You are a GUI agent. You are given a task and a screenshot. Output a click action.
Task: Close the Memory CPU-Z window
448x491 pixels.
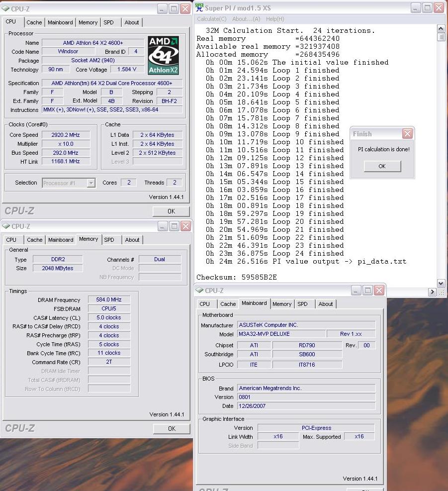point(185,226)
